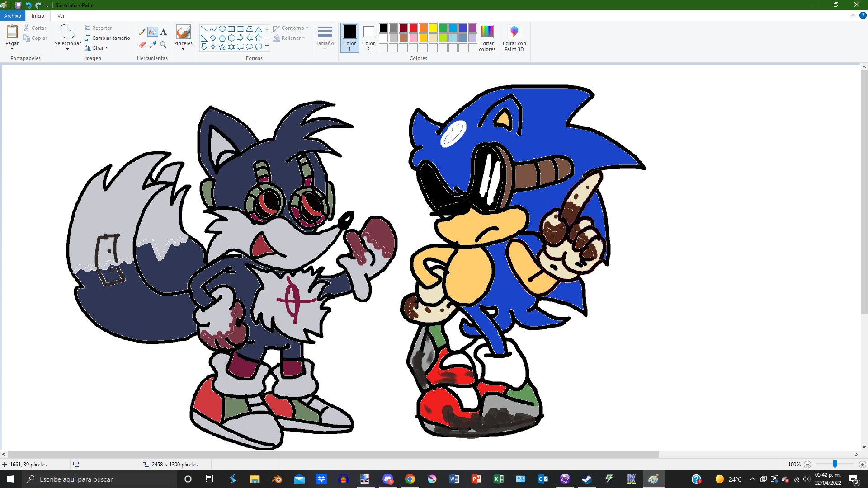This screenshot has height=488, width=868.
Task: Pick the purple color swatch
Action: (473, 28)
